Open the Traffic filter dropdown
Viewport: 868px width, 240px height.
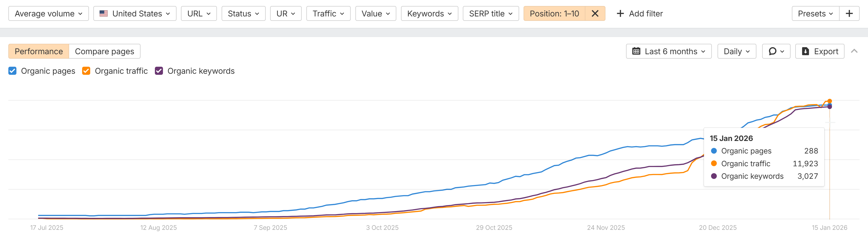point(328,14)
